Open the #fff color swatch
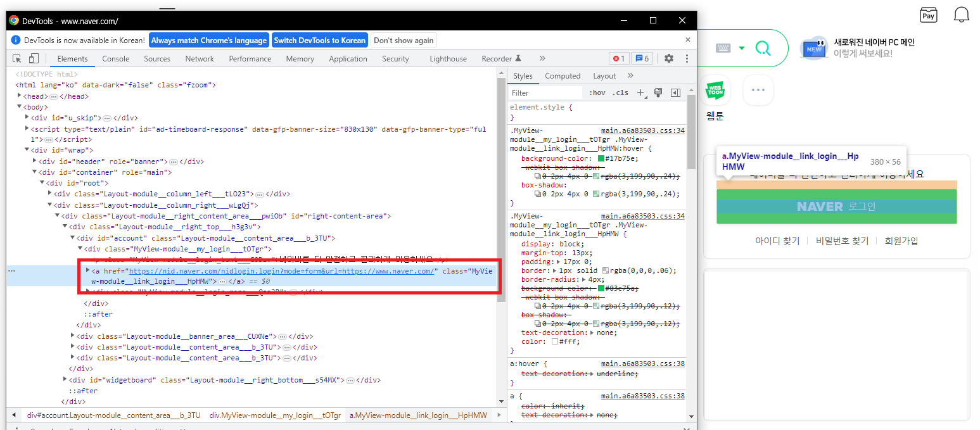Image resolution: width=980 pixels, height=430 pixels. [x=555, y=341]
